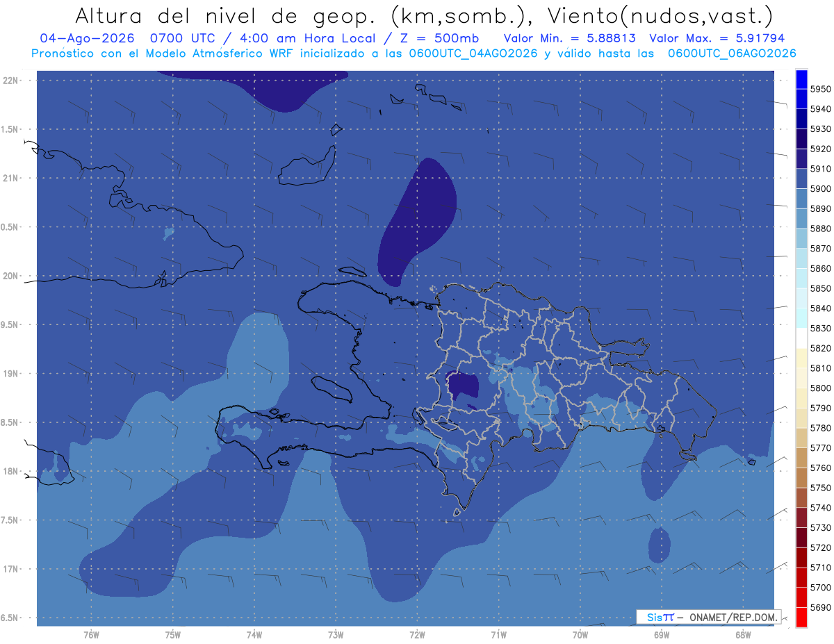Click the '6.5N' latitude axis label
The height and width of the screenshot is (644, 834).
(x=10, y=618)
